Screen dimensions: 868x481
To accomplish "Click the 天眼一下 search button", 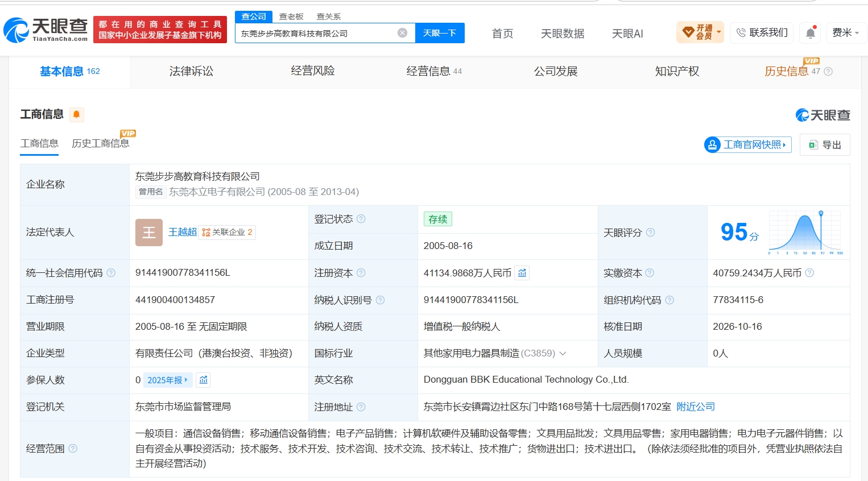I will (x=440, y=33).
